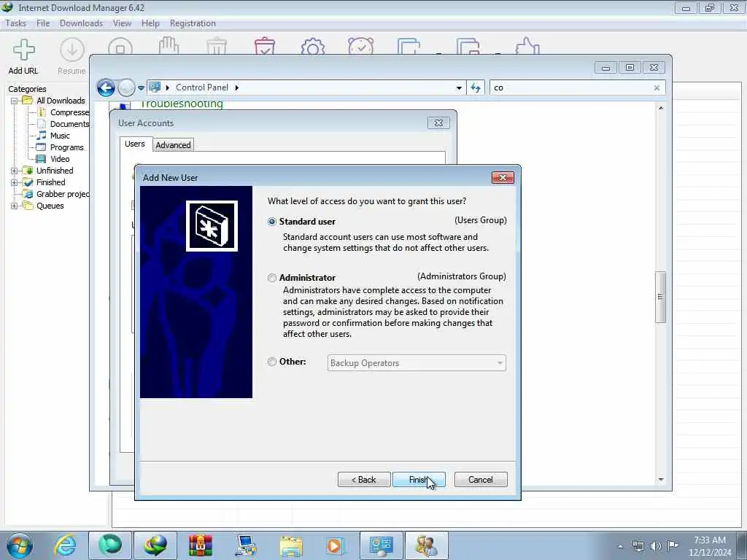The height and width of the screenshot is (560, 747).
Task: Select the Grabber projects item
Action: 56,194
